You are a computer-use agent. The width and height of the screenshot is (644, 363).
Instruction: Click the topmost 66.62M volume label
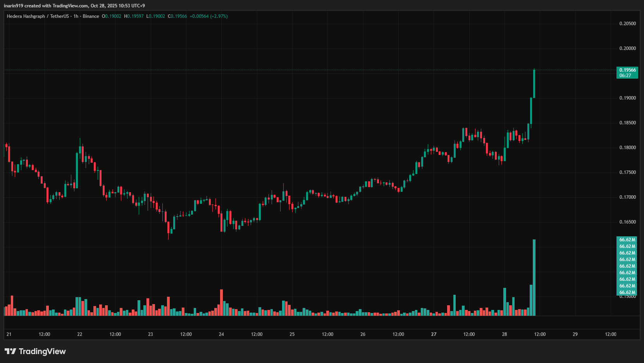(627, 240)
